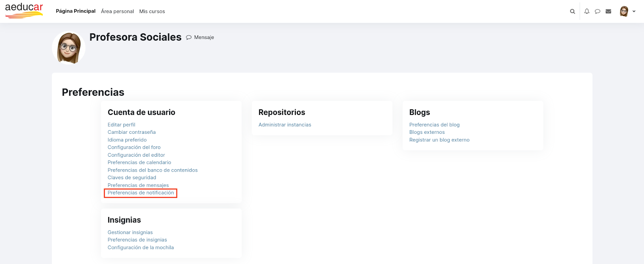Open Mis cursos menu item
644x264 pixels.
152,11
